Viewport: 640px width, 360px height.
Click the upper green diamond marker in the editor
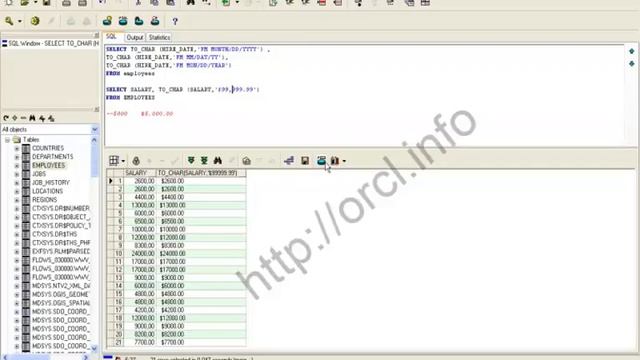click(631, 51)
